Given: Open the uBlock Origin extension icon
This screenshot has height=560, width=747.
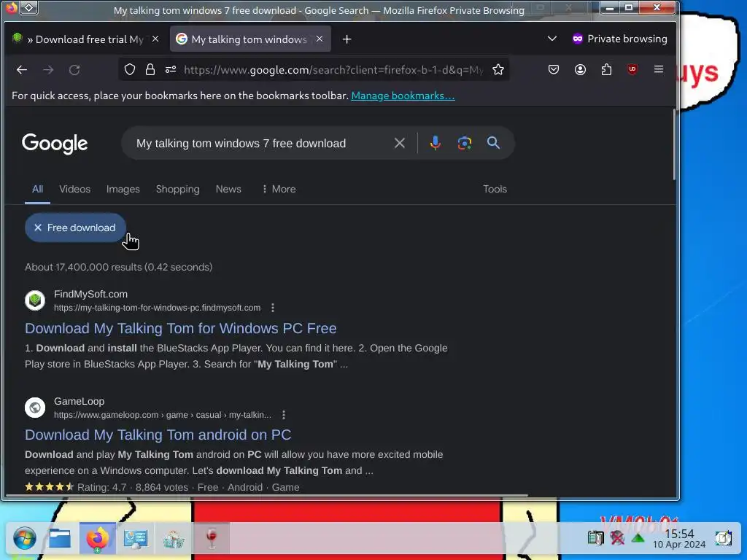Looking at the screenshot, I should [632, 69].
